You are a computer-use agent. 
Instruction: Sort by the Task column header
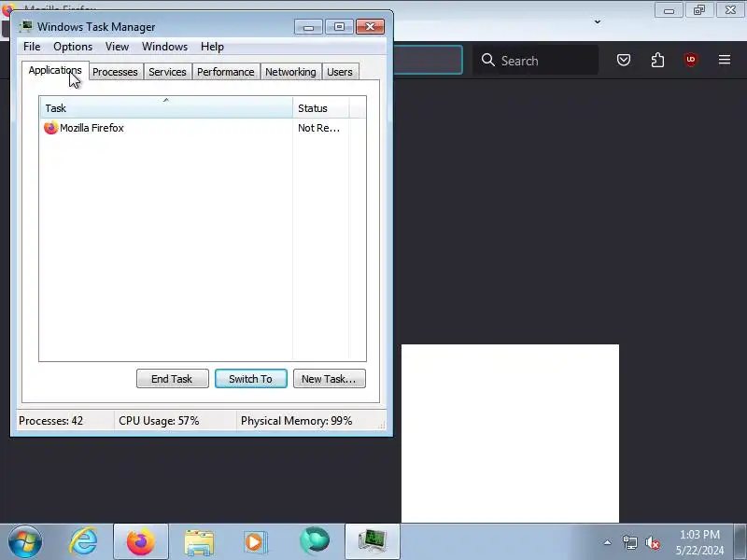[x=166, y=108]
